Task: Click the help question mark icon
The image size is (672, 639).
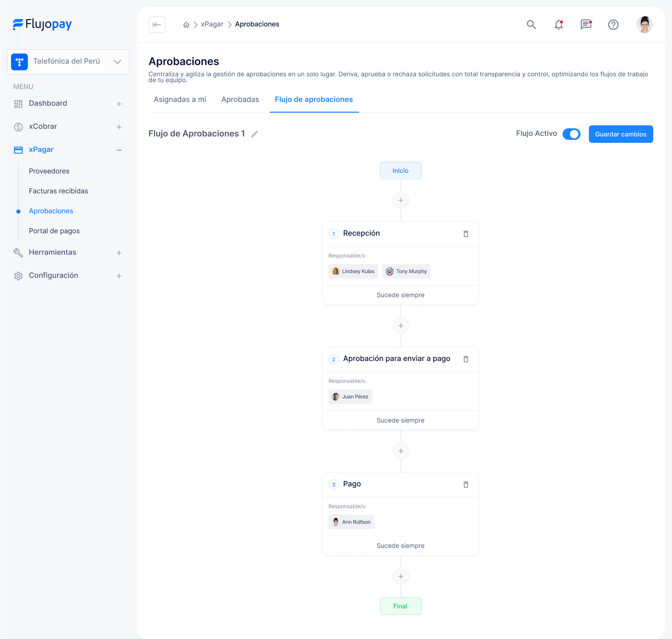Action: pyautogui.click(x=613, y=24)
